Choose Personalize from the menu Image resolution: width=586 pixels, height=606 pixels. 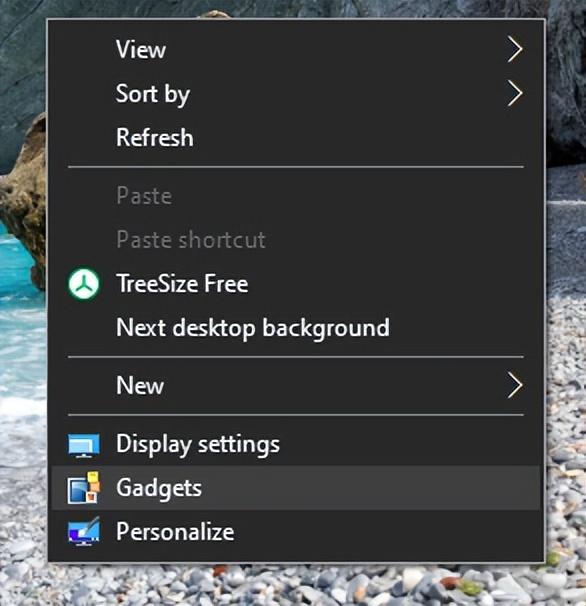(x=296, y=532)
